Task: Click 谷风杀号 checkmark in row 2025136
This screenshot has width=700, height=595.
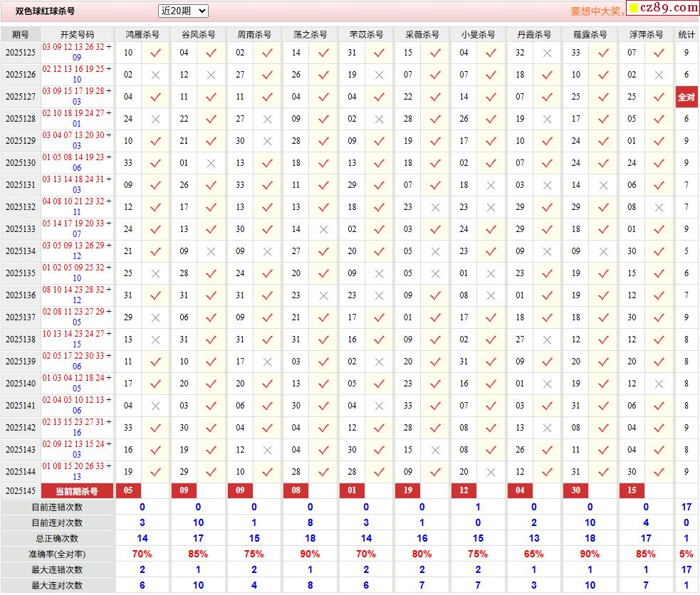Action: pos(211,295)
